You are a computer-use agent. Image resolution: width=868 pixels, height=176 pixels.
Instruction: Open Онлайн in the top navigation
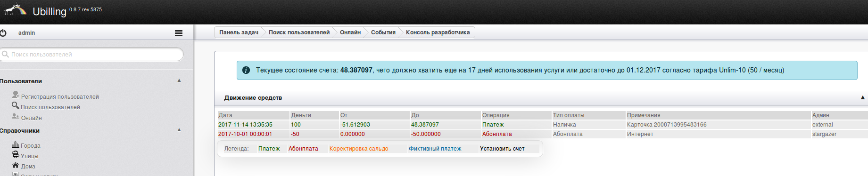[350, 32]
